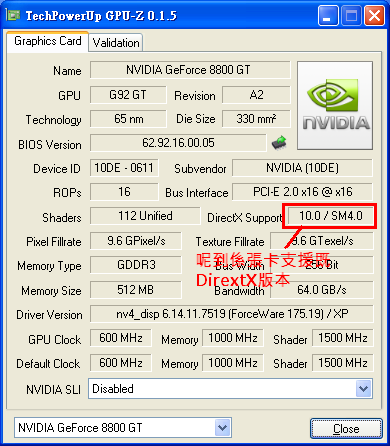Click Memory Type field GDDR3

point(136,265)
